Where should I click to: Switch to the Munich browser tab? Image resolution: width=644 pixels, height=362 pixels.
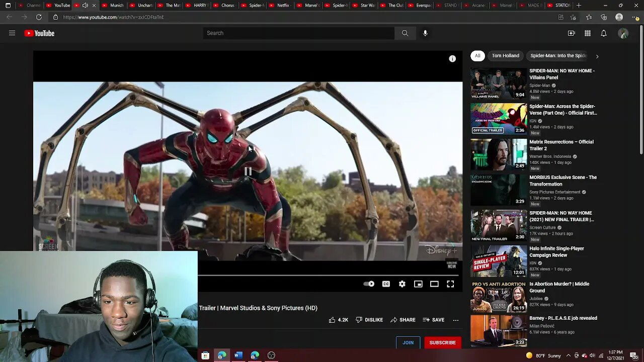[x=112, y=6]
